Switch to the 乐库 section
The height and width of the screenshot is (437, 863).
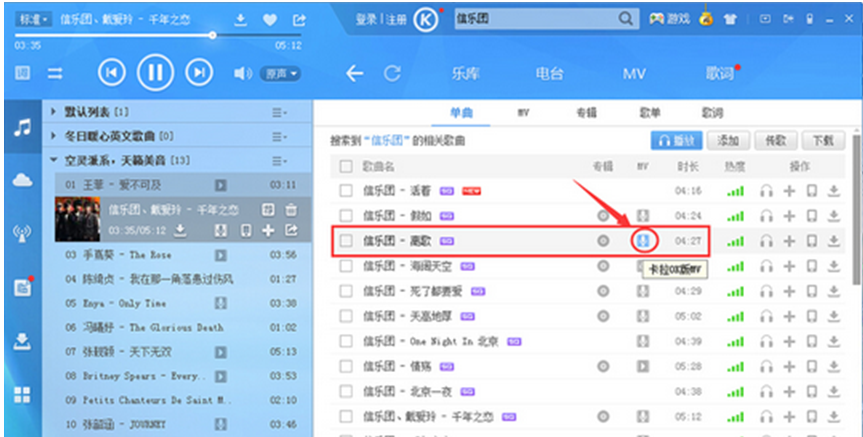coord(465,73)
